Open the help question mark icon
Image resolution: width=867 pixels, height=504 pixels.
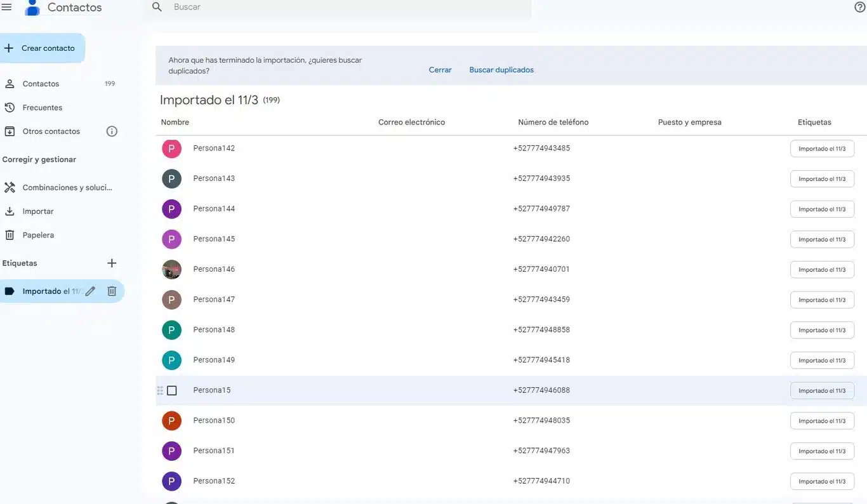[860, 7]
